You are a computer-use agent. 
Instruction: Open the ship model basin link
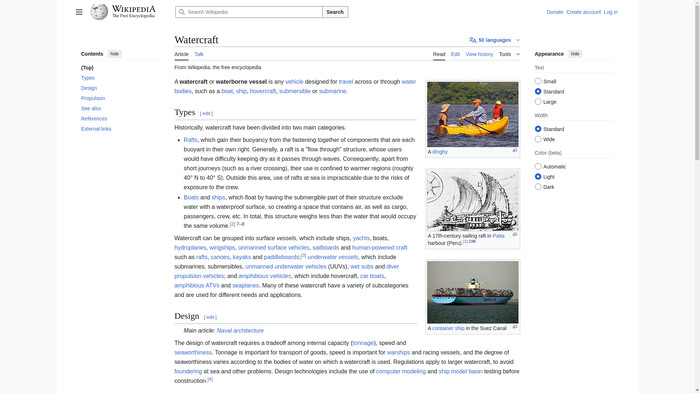pos(460,371)
